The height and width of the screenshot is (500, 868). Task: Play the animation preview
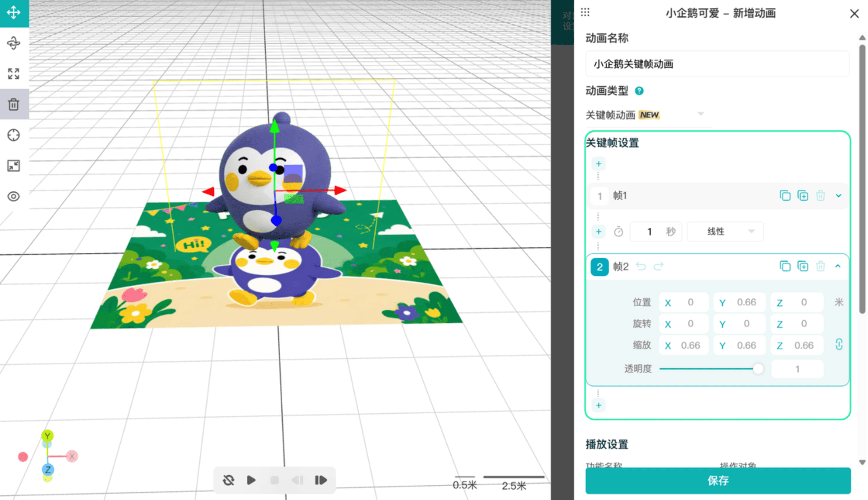click(251, 480)
